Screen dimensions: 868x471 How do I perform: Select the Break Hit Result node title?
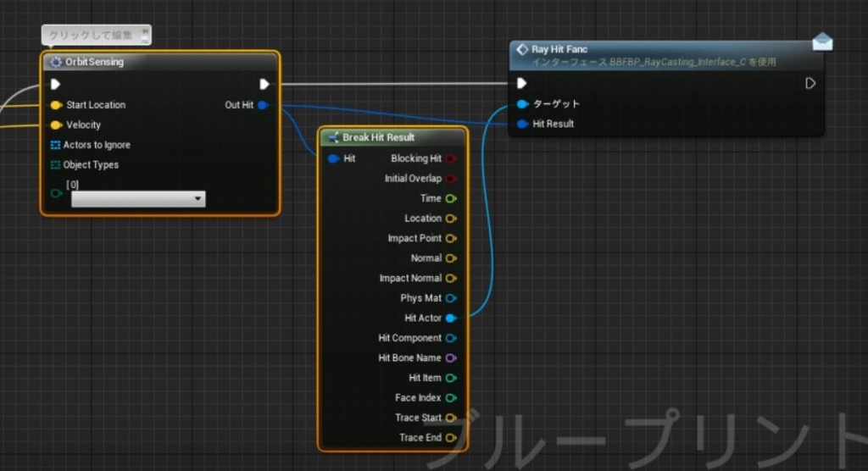point(378,137)
